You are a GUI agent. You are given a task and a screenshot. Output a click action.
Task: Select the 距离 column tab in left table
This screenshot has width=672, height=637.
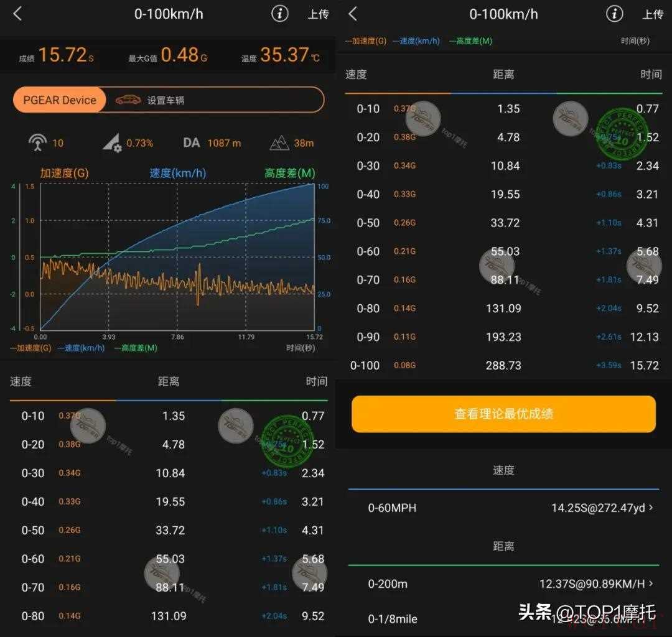click(x=169, y=381)
